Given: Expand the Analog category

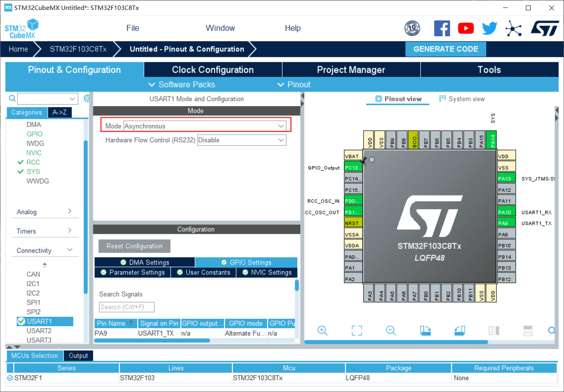Looking at the screenshot, I should click(44, 212).
